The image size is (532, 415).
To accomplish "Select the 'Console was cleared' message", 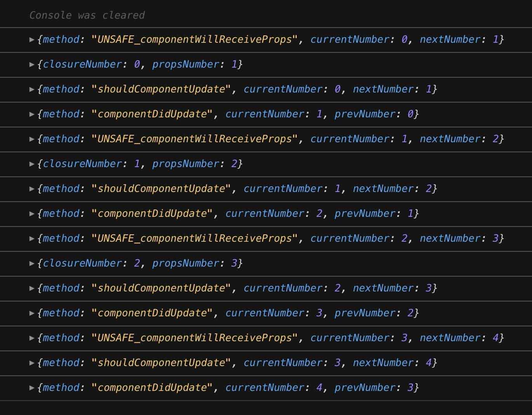I will pyautogui.click(x=87, y=15).
